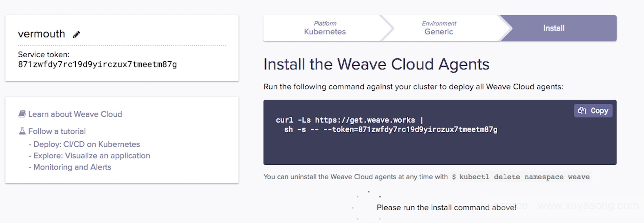Click the --token argument line in code box
The width and height of the screenshot is (644, 223).
pos(391,130)
